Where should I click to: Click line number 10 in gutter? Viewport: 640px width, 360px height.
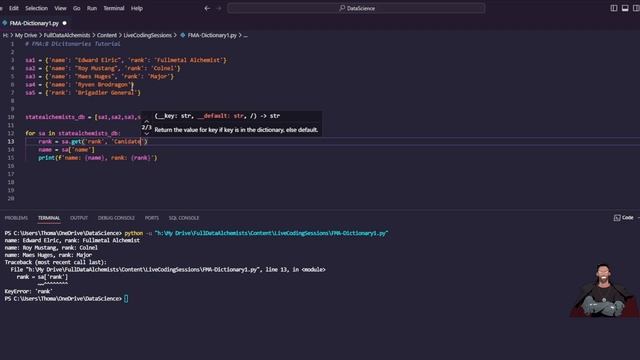click(11, 117)
